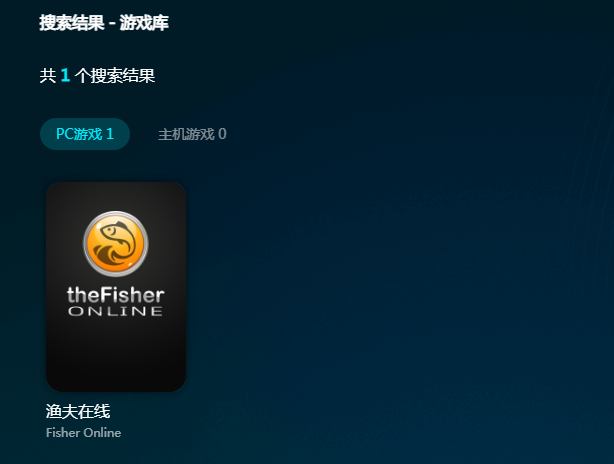Click the 搜索结果 words in the page title
The height and width of the screenshot is (464, 614).
click(x=72, y=23)
